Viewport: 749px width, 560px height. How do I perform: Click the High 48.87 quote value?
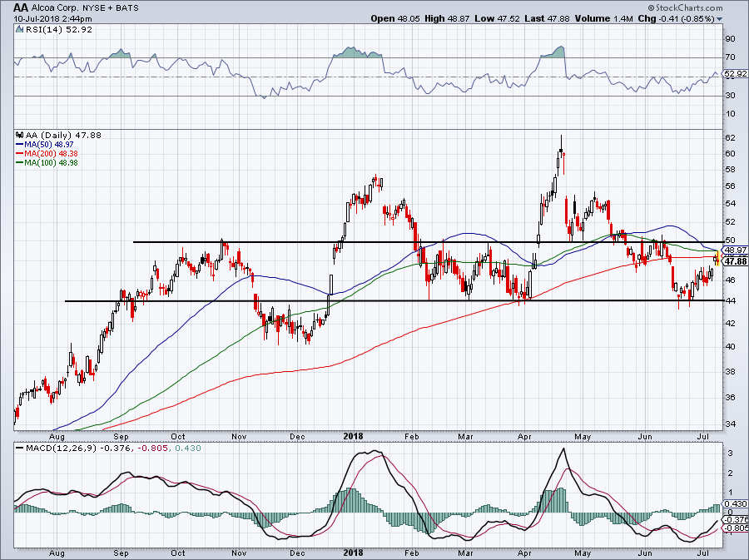(x=447, y=18)
